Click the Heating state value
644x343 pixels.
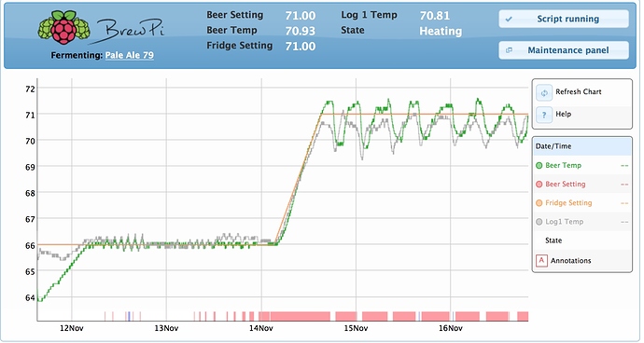point(441,31)
